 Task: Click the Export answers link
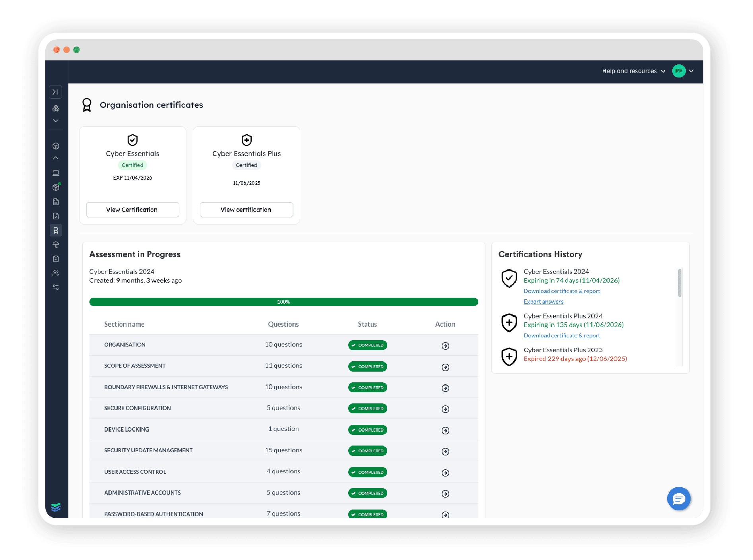[543, 302]
